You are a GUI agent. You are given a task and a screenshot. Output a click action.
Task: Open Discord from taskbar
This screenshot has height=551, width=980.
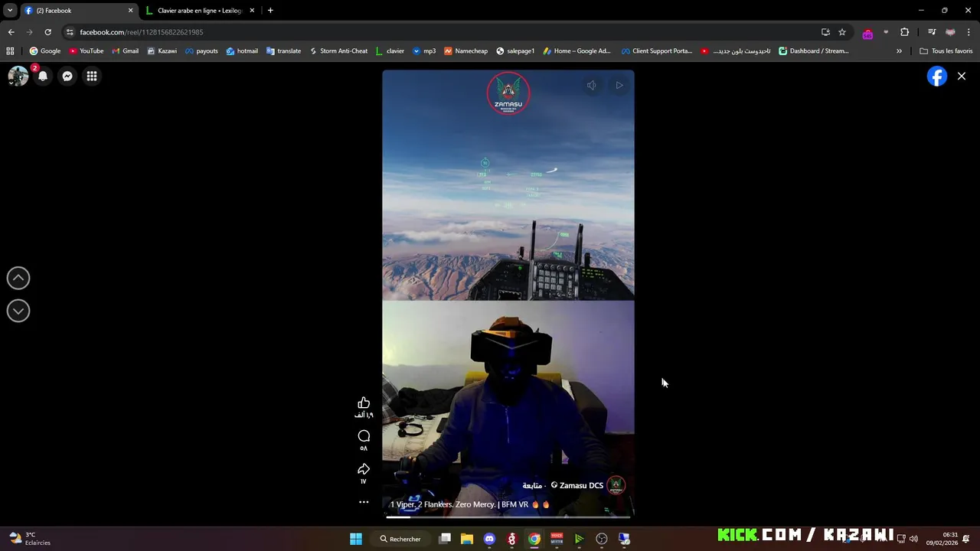tap(489, 539)
